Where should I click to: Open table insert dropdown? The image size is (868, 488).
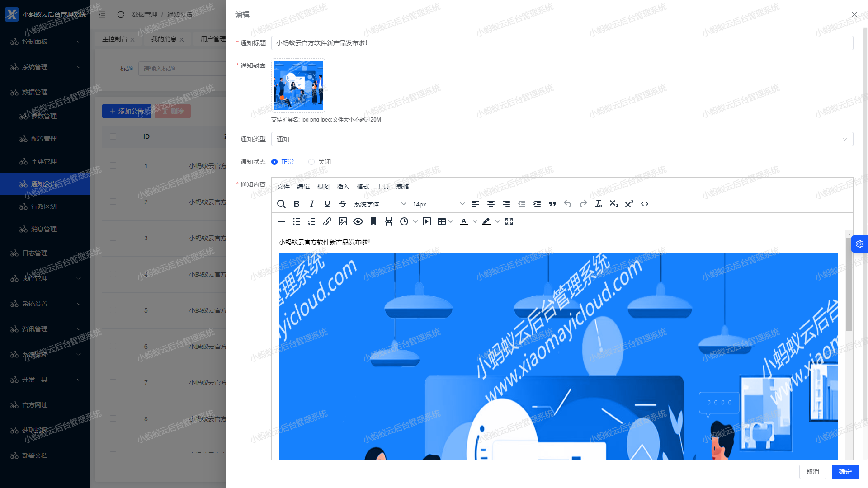445,221
